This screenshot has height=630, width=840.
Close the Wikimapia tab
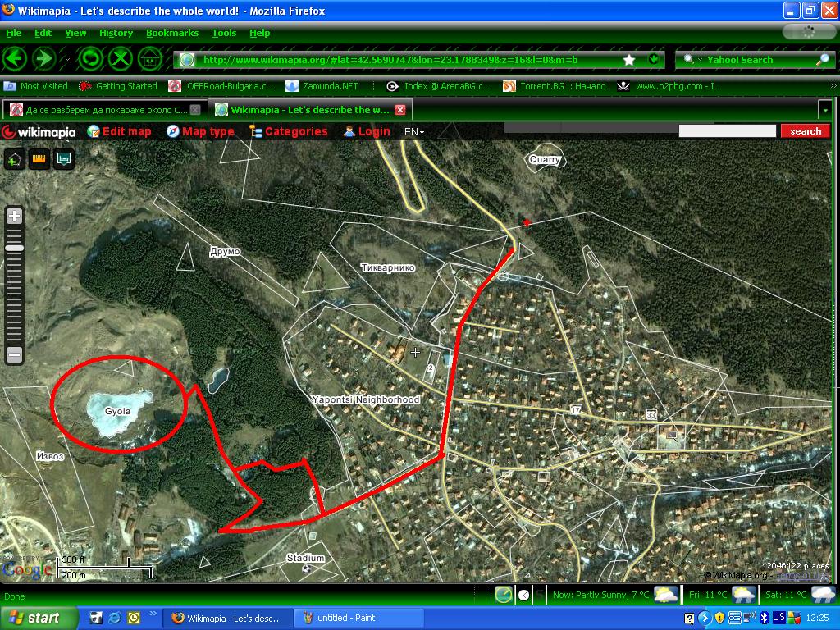(400, 110)
